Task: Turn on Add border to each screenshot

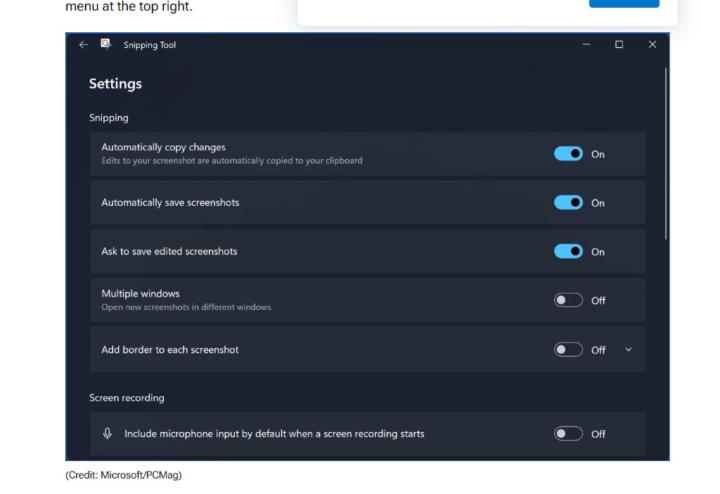Action: [x=568, y=350]
